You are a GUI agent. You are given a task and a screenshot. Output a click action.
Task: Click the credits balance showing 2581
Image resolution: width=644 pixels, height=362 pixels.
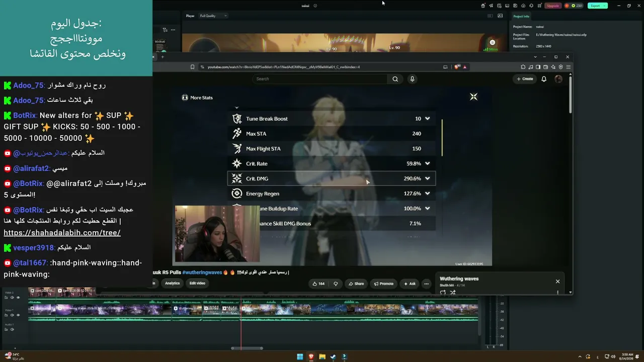(575, 6)
